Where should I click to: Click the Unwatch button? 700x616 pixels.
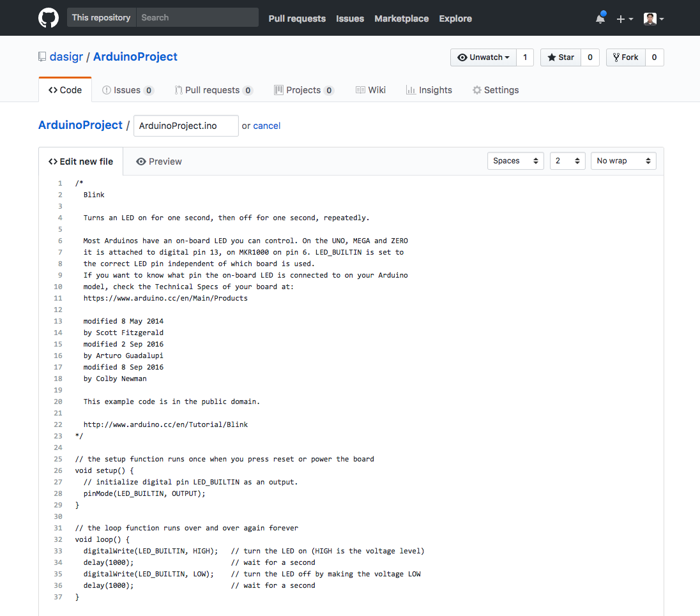(x=483, y=57)
